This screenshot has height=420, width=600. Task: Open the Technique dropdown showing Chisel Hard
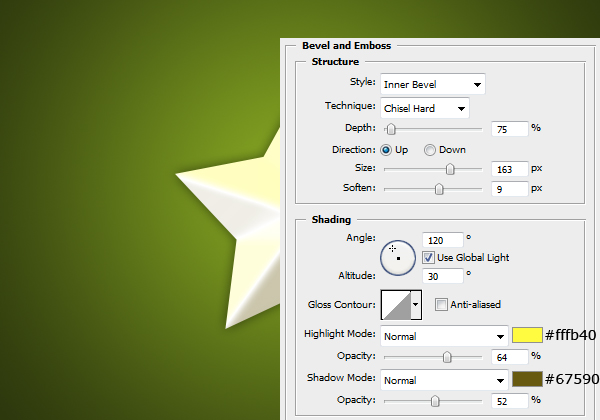(425, 108)
